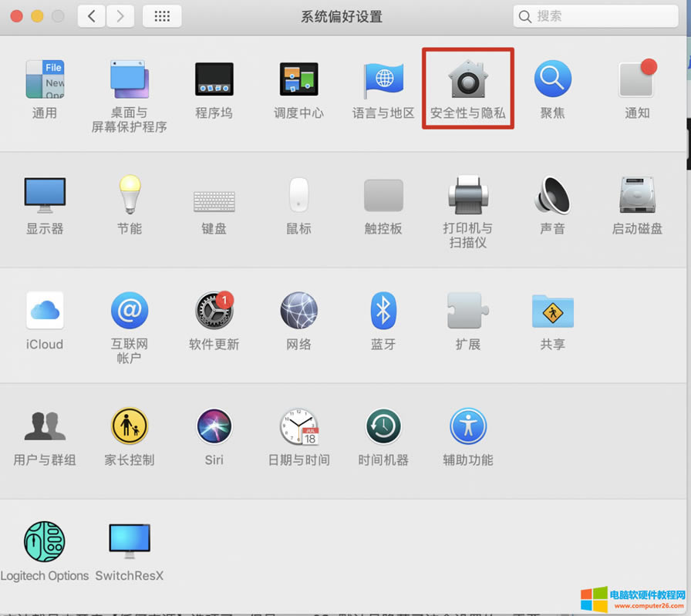
Task: Go forward with the right chevron button
Action: tap(120, 16)
